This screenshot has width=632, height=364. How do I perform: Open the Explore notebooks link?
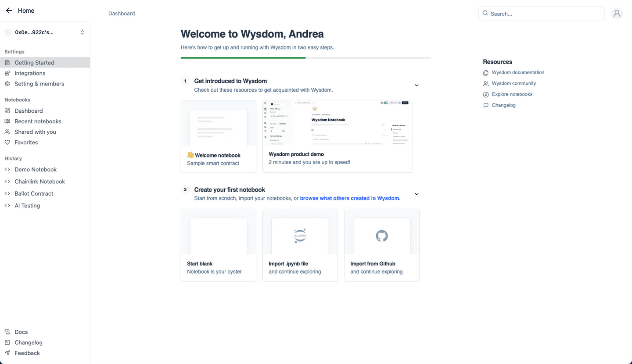point(512,94)
